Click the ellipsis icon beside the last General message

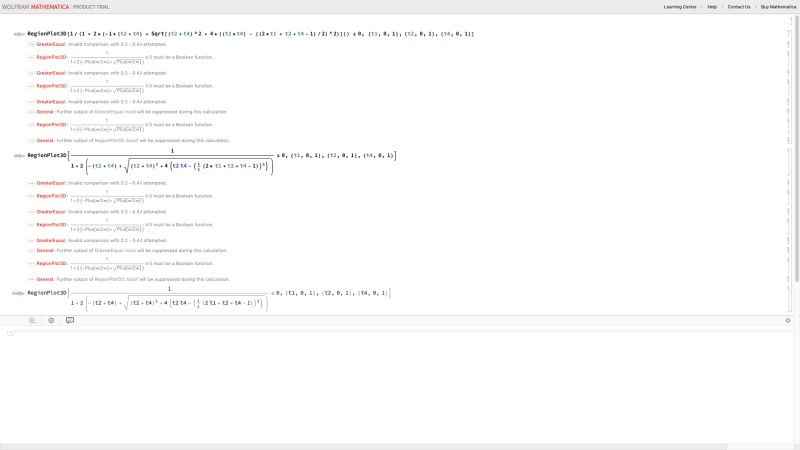(x=31, y=279)
